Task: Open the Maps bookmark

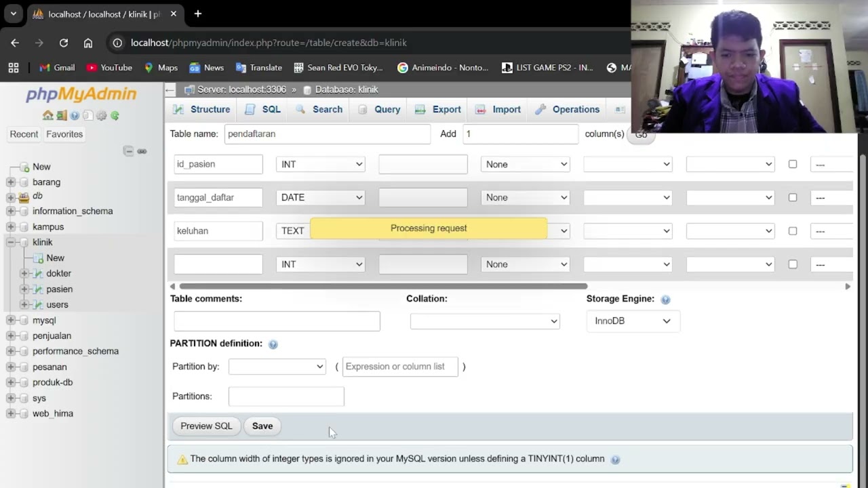Action: (x=161, y=67)
